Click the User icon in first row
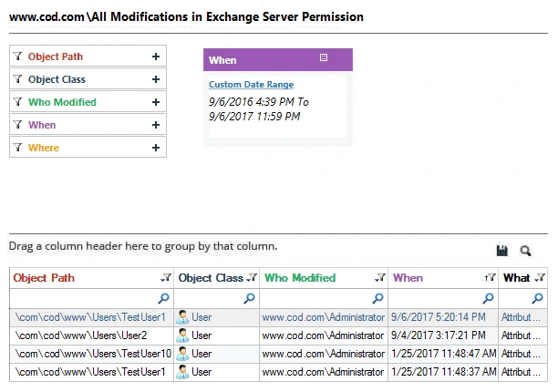The width and height of the screenshot is (558, 392). click(182, 317)
